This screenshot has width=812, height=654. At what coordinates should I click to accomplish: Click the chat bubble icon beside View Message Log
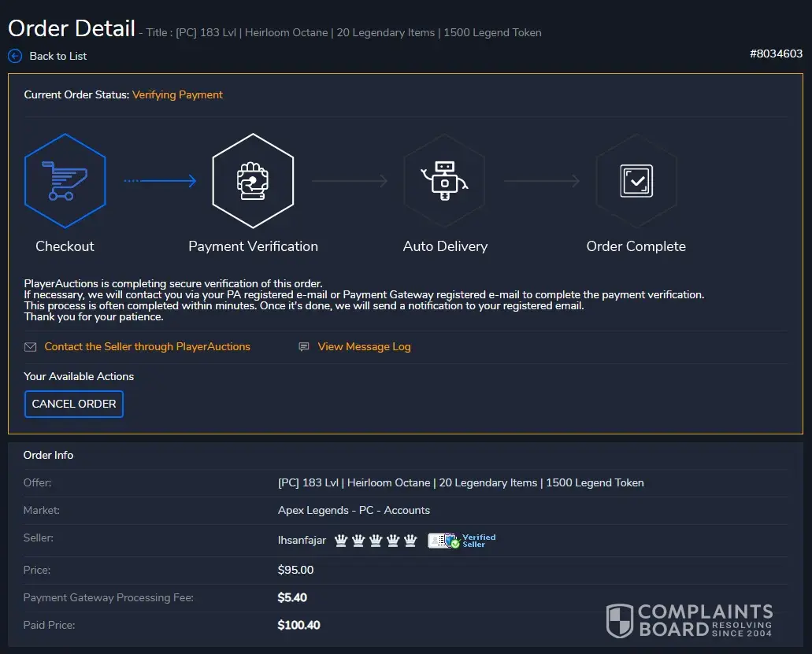304,347
